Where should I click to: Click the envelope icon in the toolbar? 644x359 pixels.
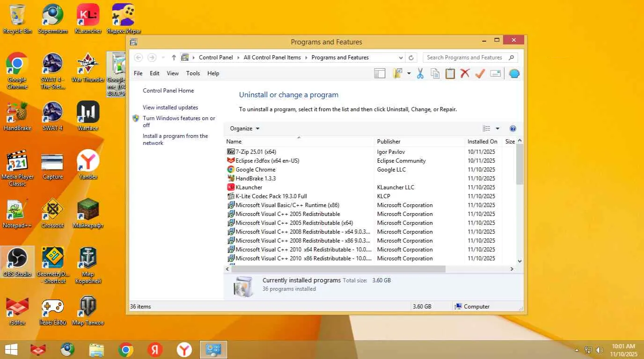[x=495, y=73]
